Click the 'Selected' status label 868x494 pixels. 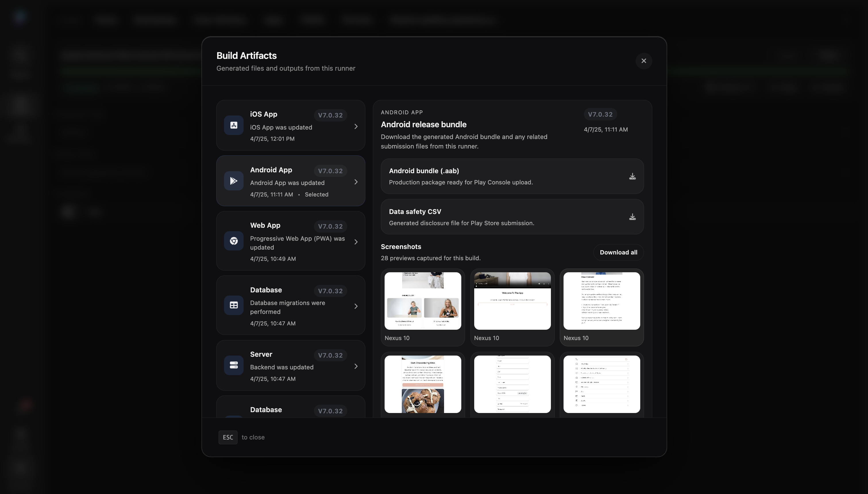pos(316,195)
